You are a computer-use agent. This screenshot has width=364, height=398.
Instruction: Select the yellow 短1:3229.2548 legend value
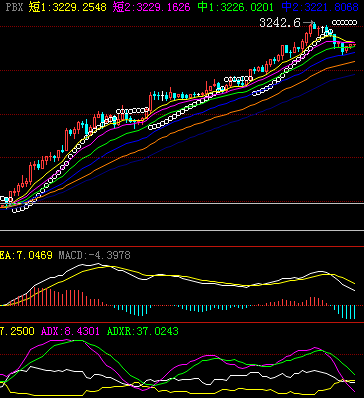point(68,7)
